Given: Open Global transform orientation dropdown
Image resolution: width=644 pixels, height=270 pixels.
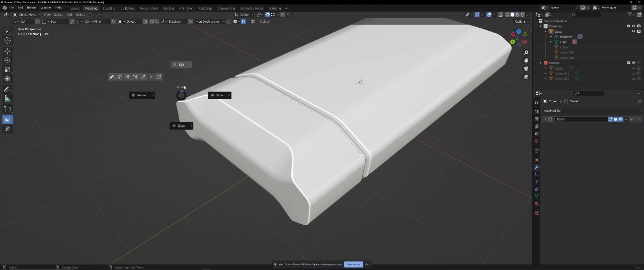Looking at the screenshot, I should click(x=244, y=15).
